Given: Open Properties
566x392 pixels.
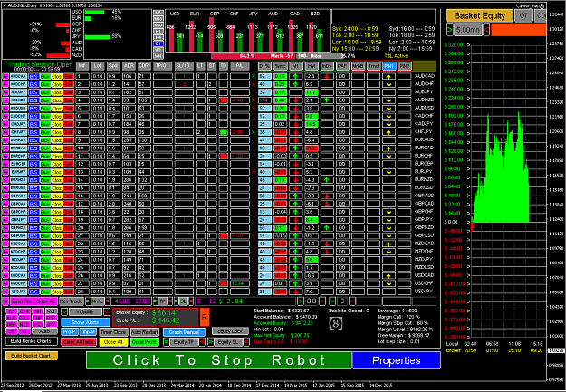Looking at the screenshot, I should coord(397,360).
